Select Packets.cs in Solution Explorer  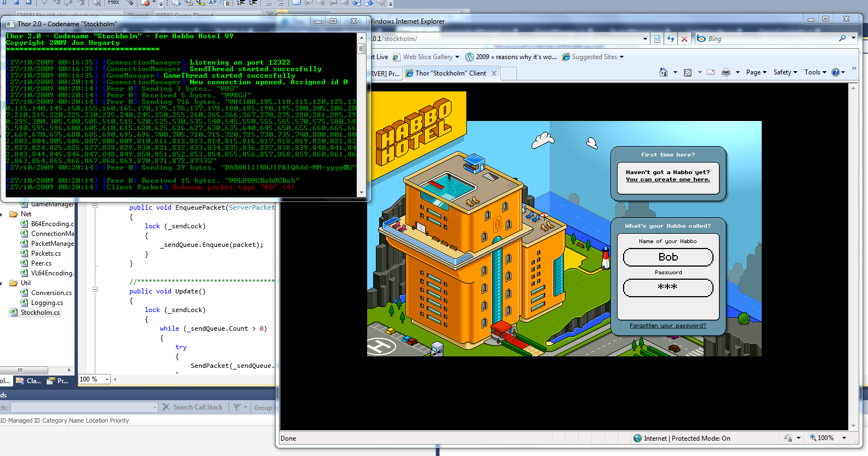coord(41,253)
